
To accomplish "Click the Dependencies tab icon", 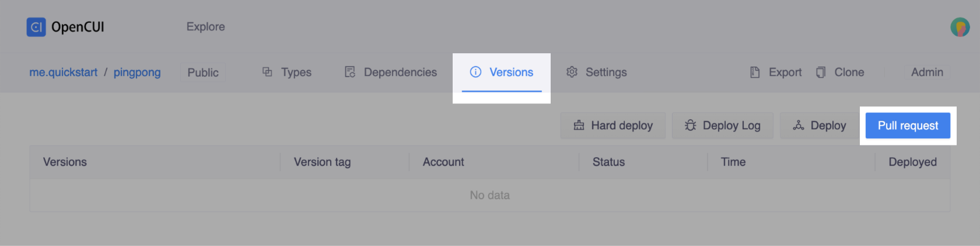I will click(x=350, y=72).
